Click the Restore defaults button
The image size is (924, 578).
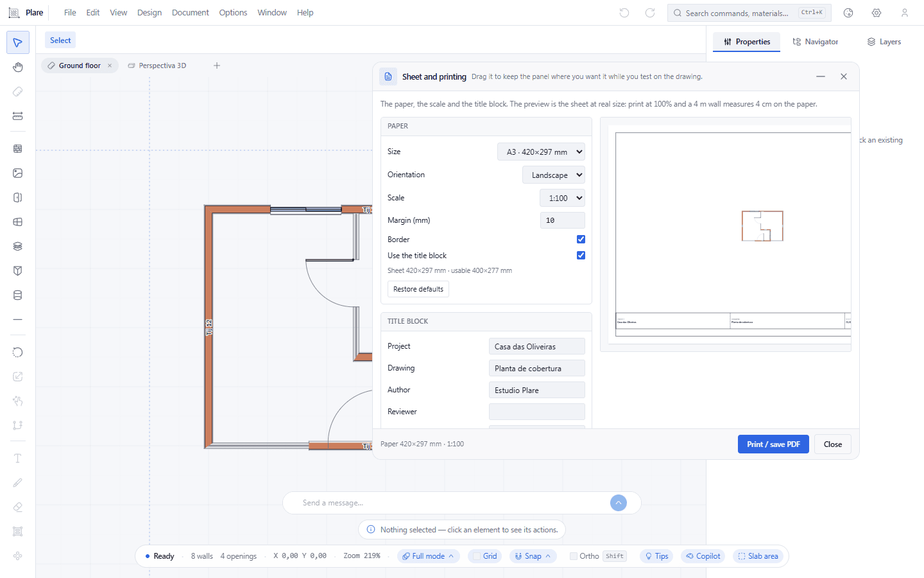point(418,289)
